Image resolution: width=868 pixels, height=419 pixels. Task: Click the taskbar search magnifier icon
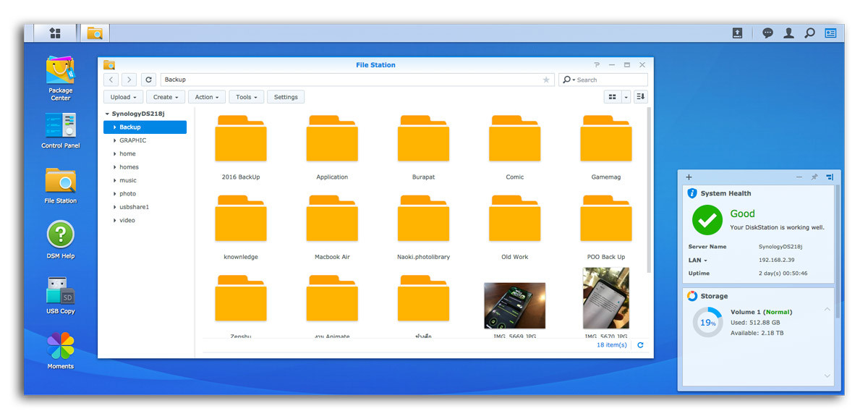pyautogui.click(x=810, y=33)
